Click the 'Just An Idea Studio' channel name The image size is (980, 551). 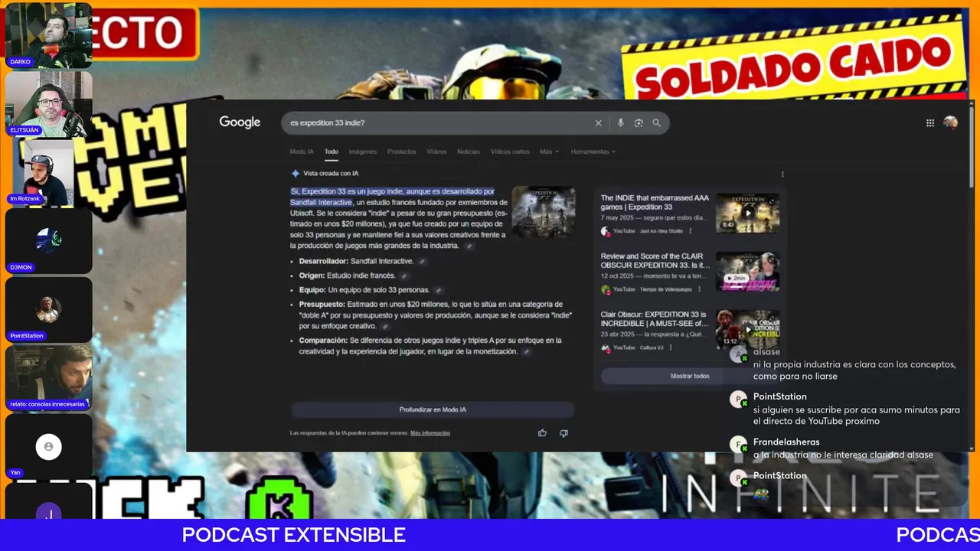[x=661, y=231]
